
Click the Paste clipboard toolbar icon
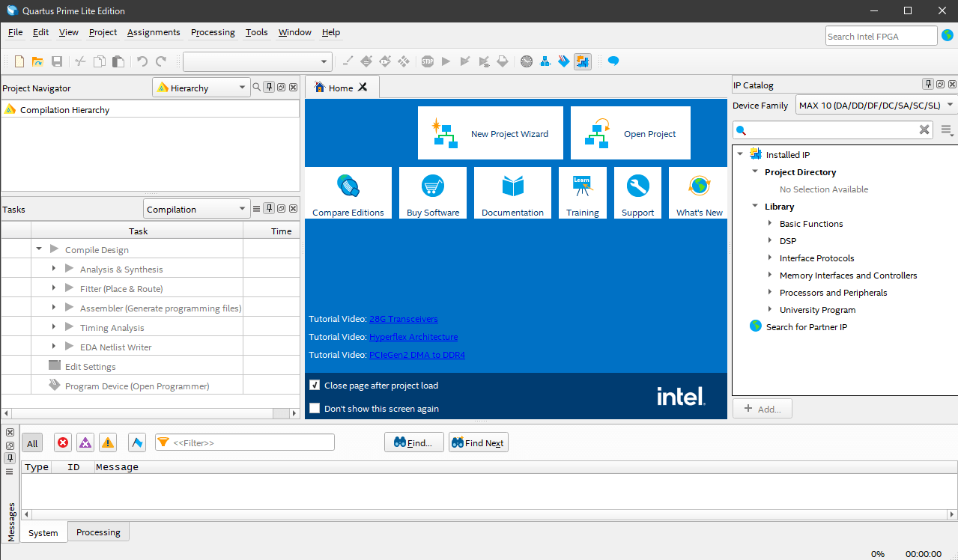[x=118, y=61]
